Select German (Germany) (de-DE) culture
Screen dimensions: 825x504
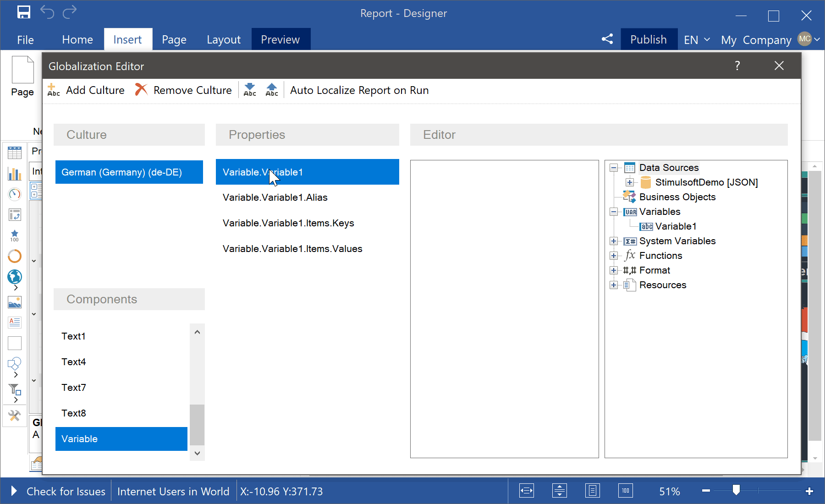point(129,172)
